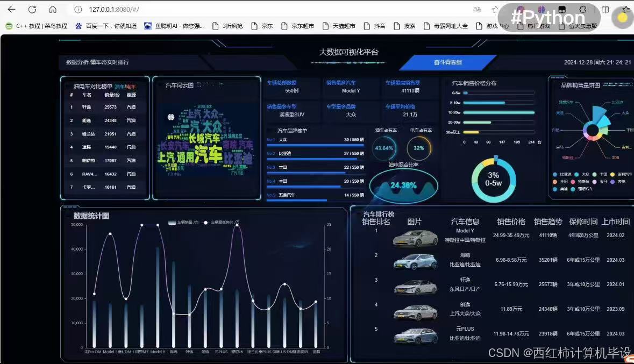Click the Model Y car thumbnail
Viewport: 634px width, 364px height.
(415, 238)
